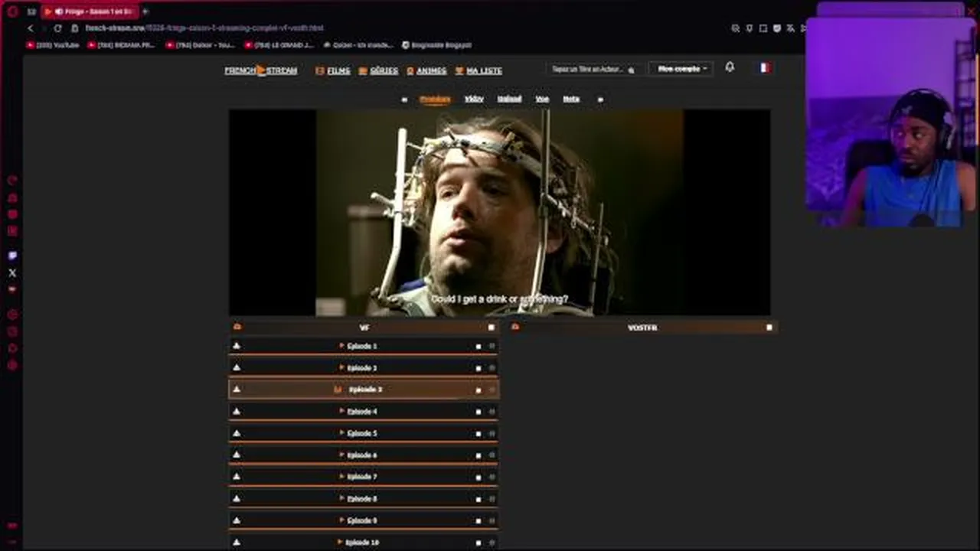Click the gray circle icon in Episode 9 row
This screenshot has height=551, width=980.
point(492,521)
